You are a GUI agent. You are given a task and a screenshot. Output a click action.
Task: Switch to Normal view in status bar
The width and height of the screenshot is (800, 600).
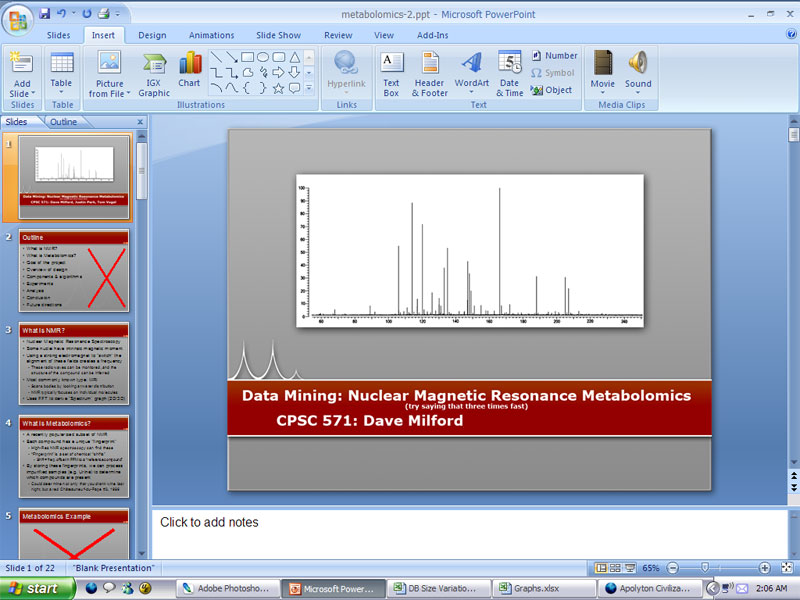coord(601,568)
